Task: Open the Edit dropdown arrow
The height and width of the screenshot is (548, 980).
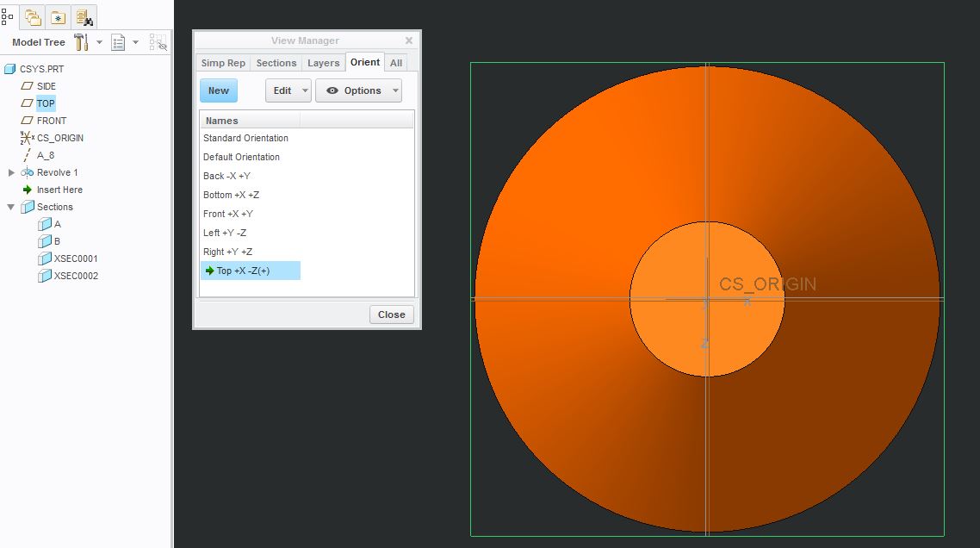Action: 305,90
